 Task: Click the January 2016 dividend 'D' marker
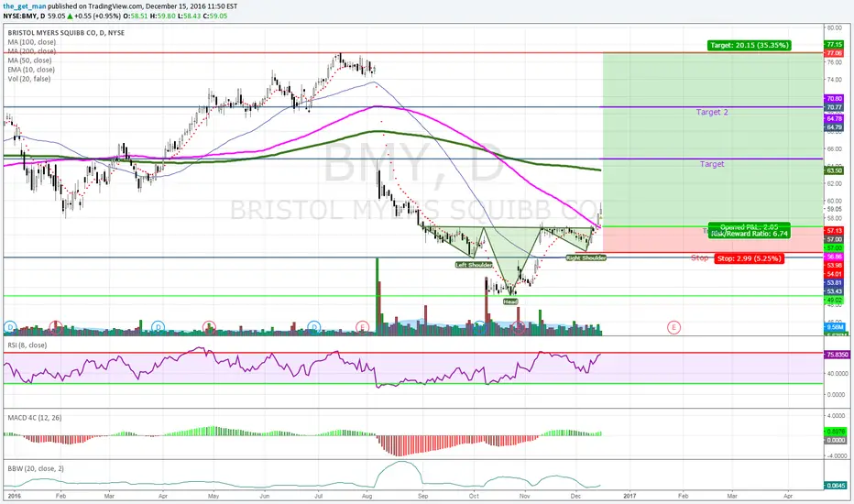(9, 327)
